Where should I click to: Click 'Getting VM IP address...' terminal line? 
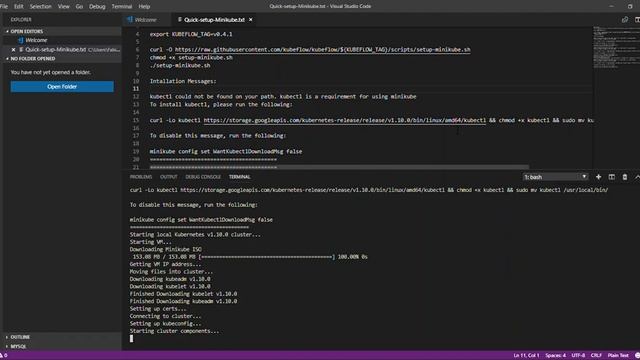[x=165, y=264]
